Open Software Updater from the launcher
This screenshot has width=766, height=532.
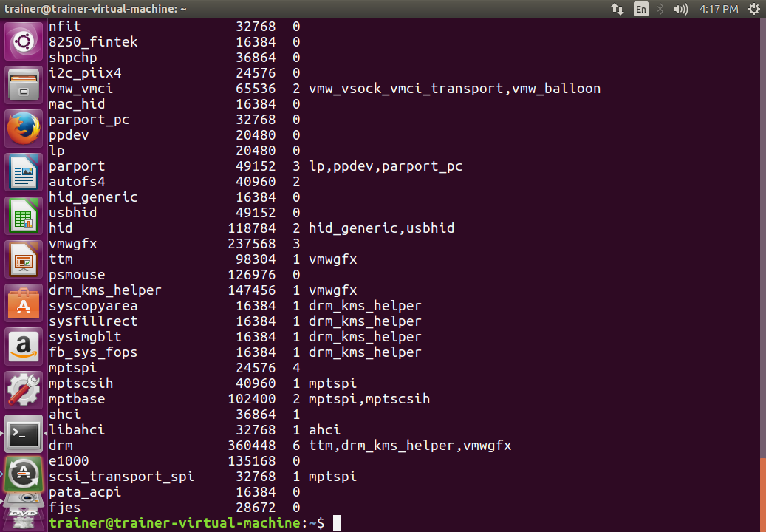(x=24, y=474)
